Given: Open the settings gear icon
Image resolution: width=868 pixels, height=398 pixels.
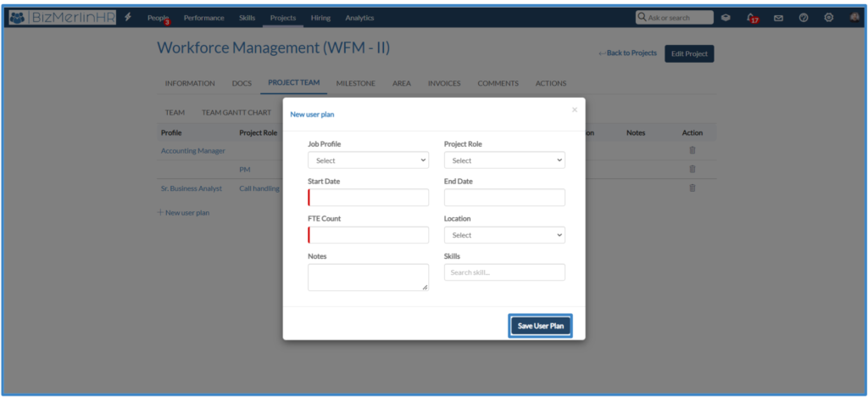Looking at the screenshot, I should click(x=829, y=18).
